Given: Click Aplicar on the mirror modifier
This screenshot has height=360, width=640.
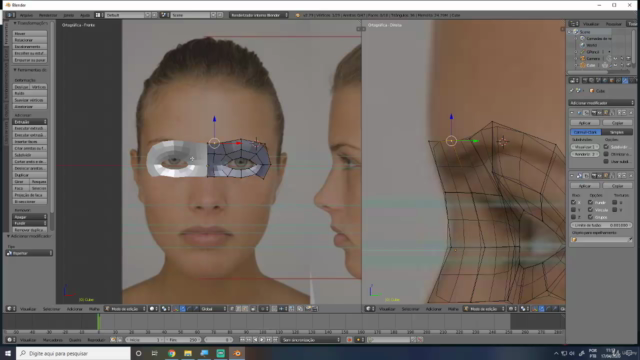Looking at the screenshot, I should click(x=584, y=186).
